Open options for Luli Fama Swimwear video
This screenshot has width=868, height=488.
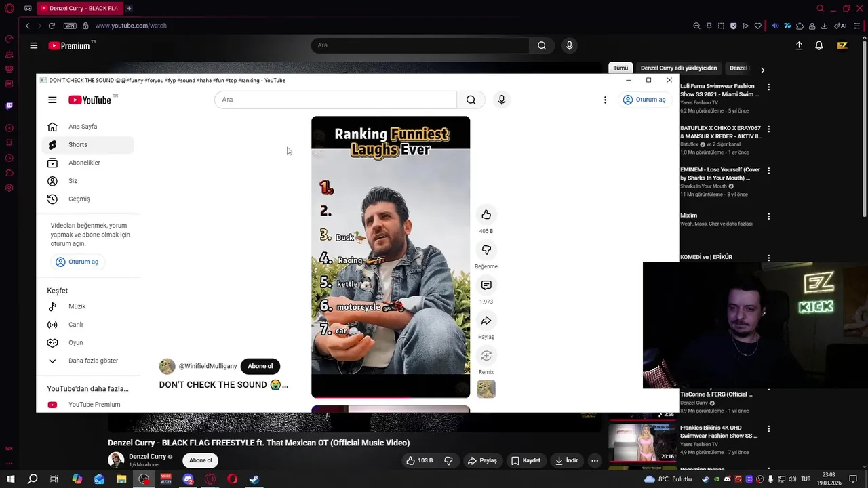tap(768, 87)
